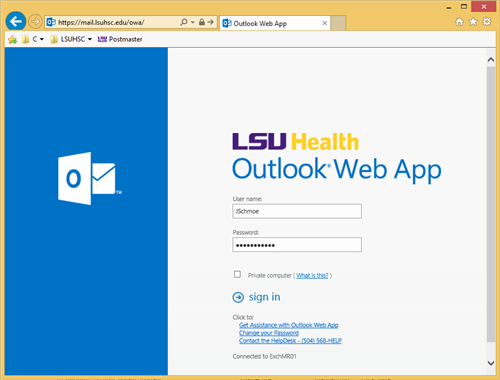Open the C favorites folder dropdown
This screenshot has height=380, width=500.
[33, 39]
